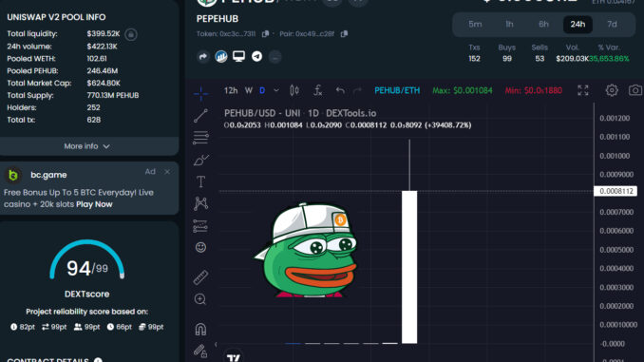Select the trend line drawing tool
The width and height of the screenshot is (644, 362).
click(200, 116)
